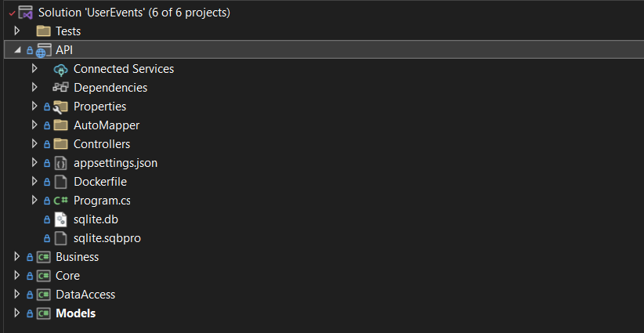Click the Business C# project icon
Image resolution: width=644 pixels, height=333 pixels.
pyautogui.click(x=44, y=258)
